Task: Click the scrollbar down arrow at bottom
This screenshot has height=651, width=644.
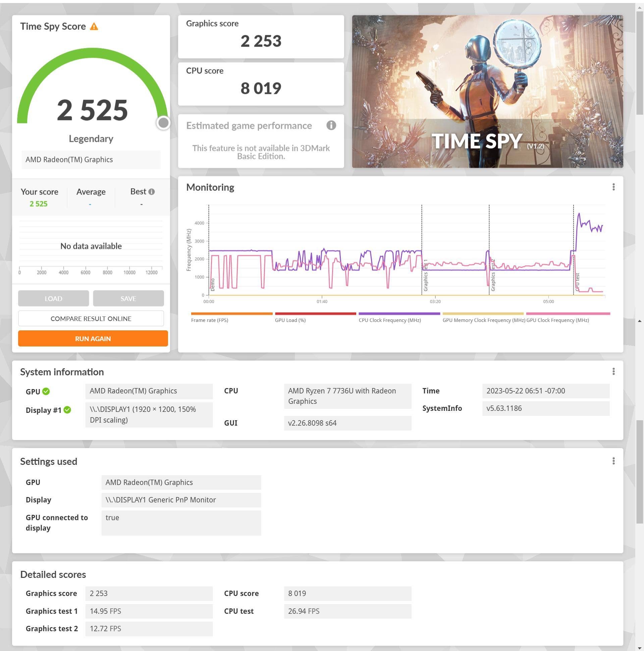Action: coord(639,648)
